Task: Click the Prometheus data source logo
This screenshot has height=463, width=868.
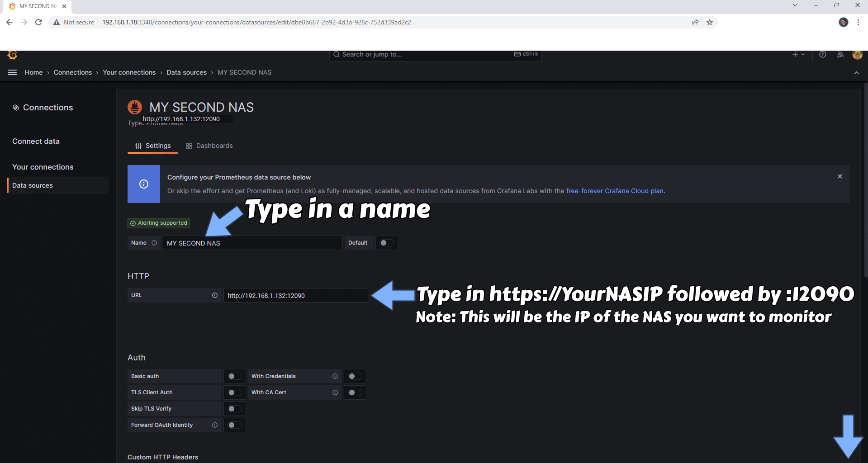Action: coord(135,107)
